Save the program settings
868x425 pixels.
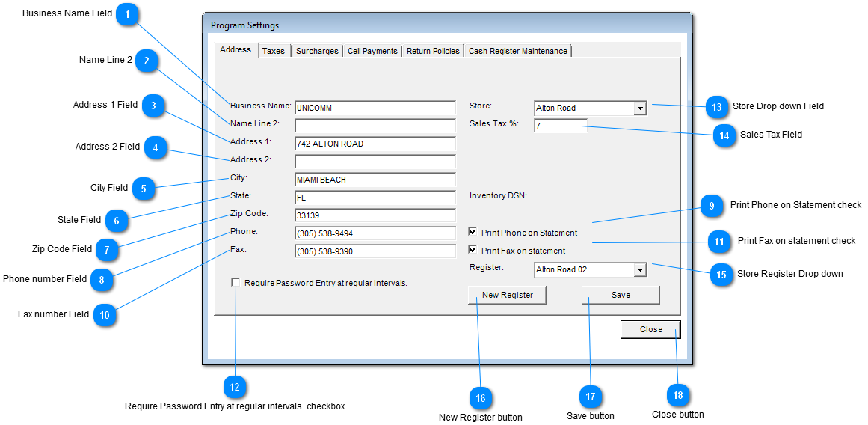[x=621, y=295]
